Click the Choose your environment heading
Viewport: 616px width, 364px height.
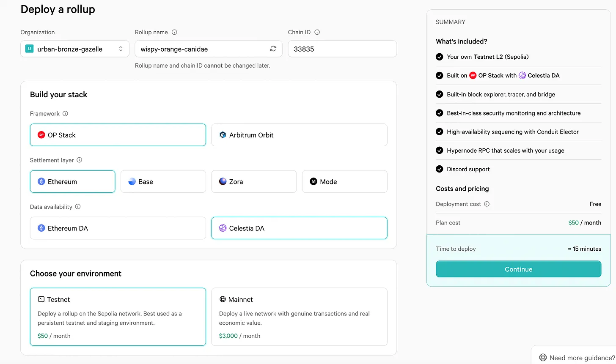pyautogui.click(x=76, y=274)
